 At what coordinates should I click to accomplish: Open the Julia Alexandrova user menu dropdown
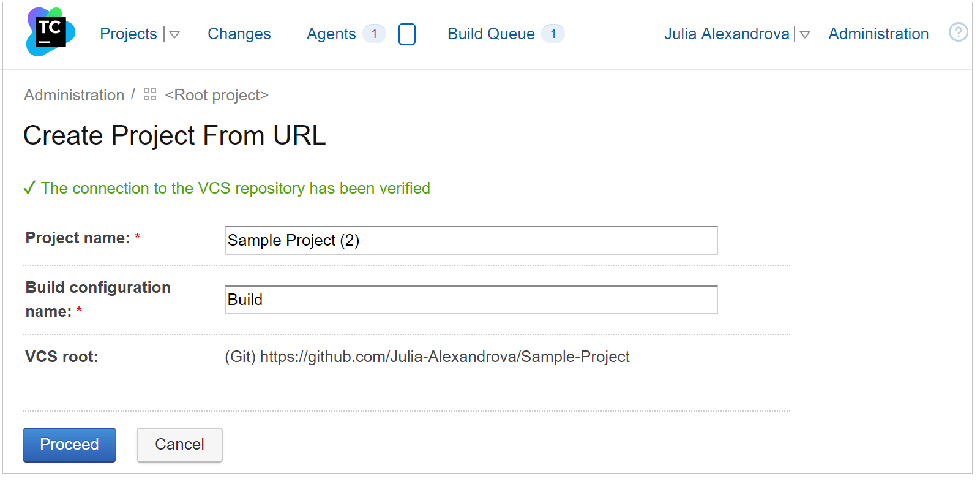pos(806,35)
